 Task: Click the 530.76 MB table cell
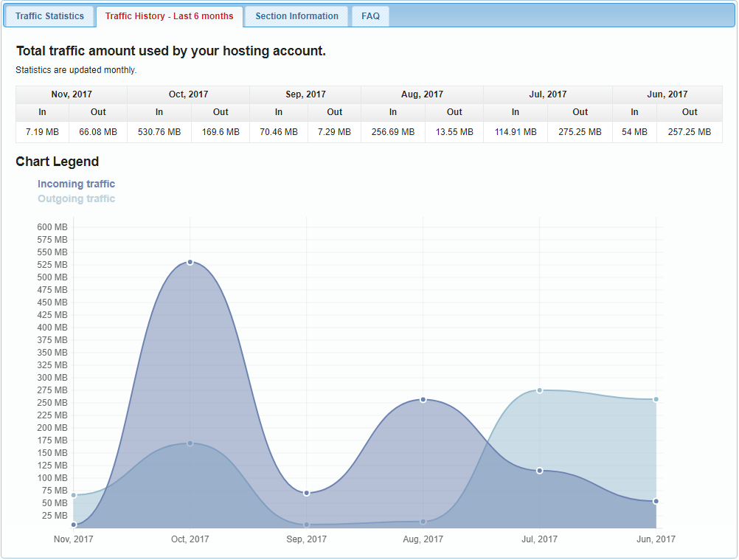[159, 132]
